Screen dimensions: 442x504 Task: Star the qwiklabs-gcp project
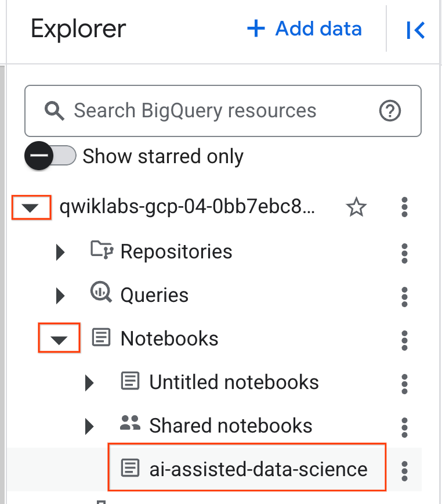(x=356, y=207)
